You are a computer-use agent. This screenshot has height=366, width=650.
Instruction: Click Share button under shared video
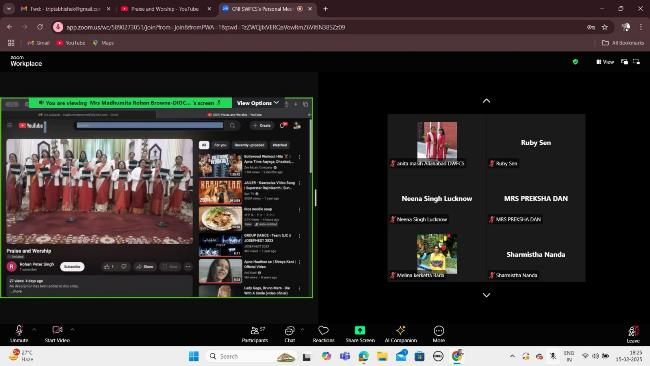point(145,267)
